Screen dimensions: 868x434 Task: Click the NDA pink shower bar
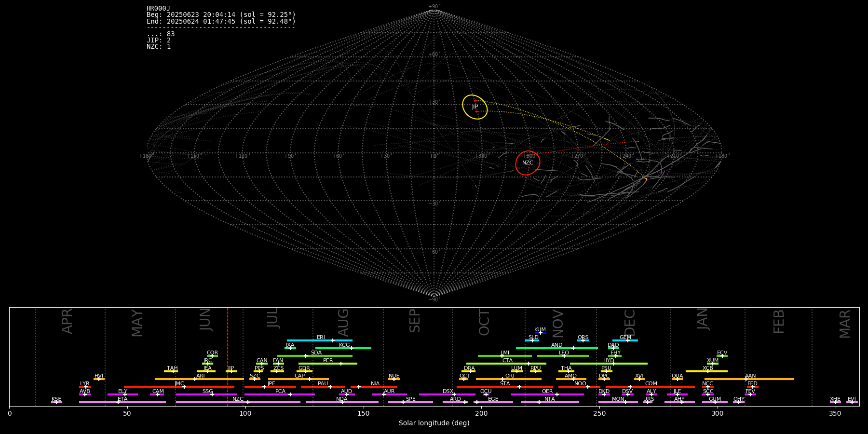coord(342,402)
